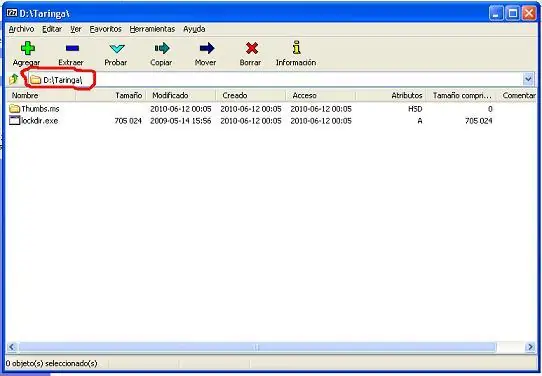The width and height of the screenshot is (542, 376).
Task: Sort by Comentario column header
Action: 517,95
